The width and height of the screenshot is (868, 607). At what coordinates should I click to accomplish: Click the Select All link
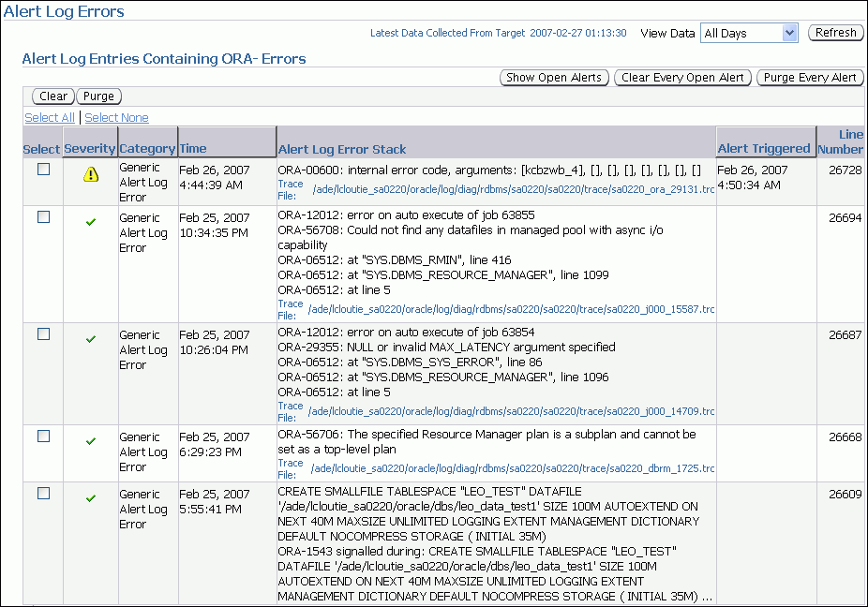click(x=50, y=117)
